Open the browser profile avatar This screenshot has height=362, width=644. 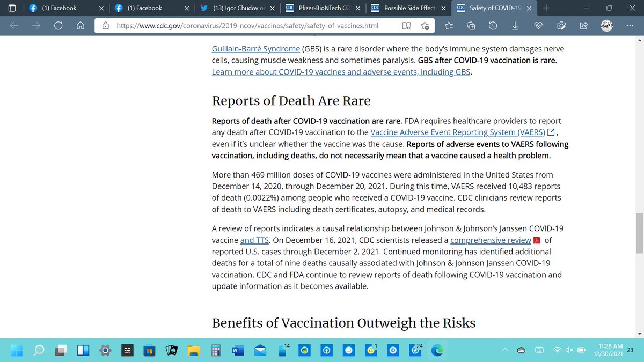click(608, 26)
